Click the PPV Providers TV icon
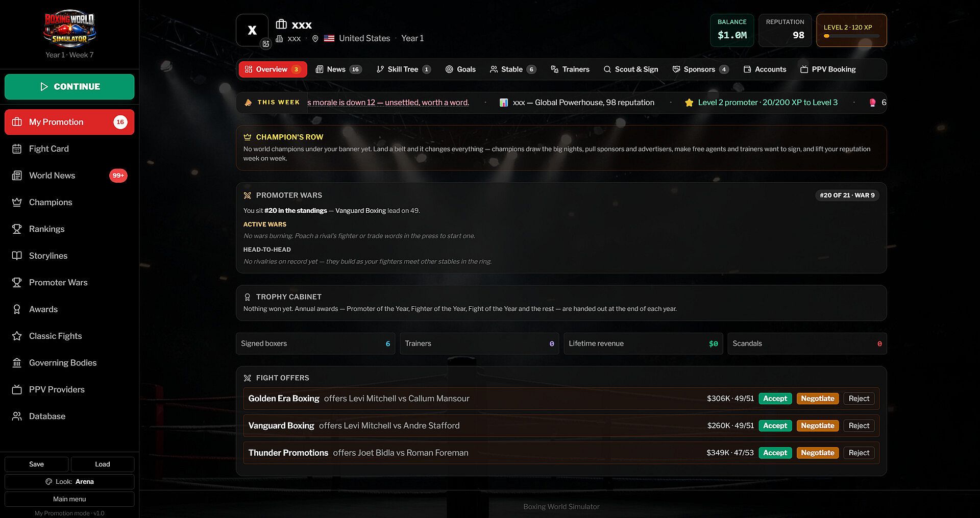Image resolution: width=980 pixels, height=518 pixels. (x=17, y=389)
